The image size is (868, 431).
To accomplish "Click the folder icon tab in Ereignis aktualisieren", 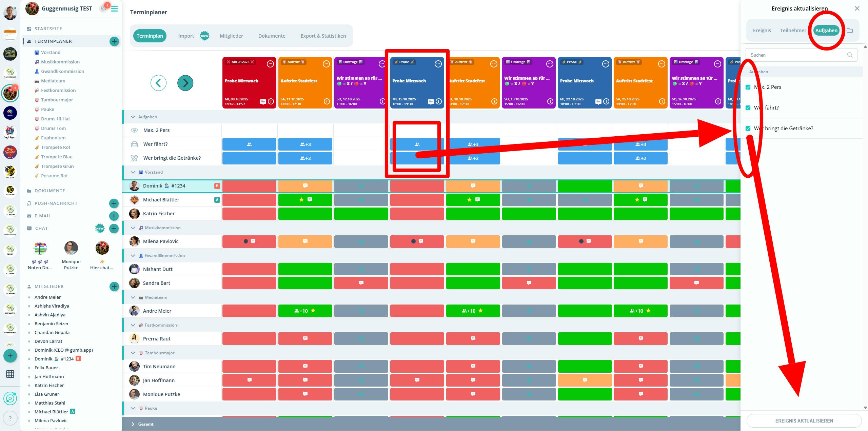I will pyautogui.click(x=850, y=31).
